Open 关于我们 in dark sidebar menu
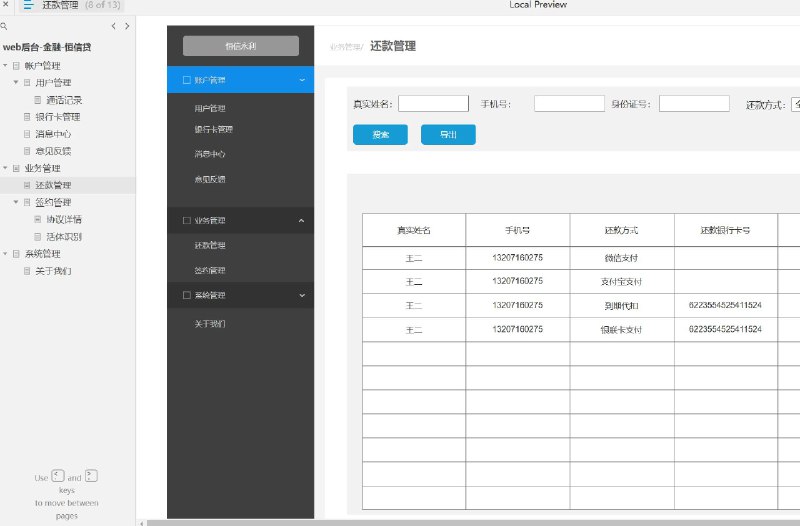 (210, 323)
